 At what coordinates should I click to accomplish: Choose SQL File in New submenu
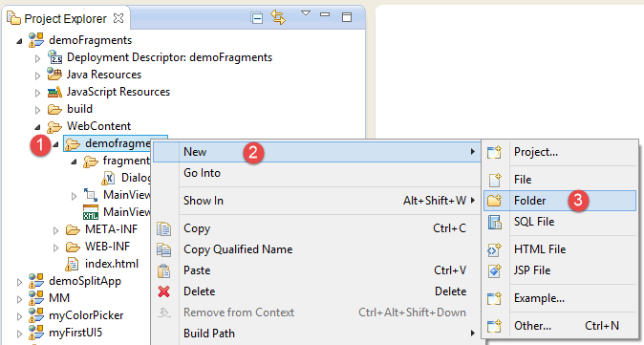560,222
